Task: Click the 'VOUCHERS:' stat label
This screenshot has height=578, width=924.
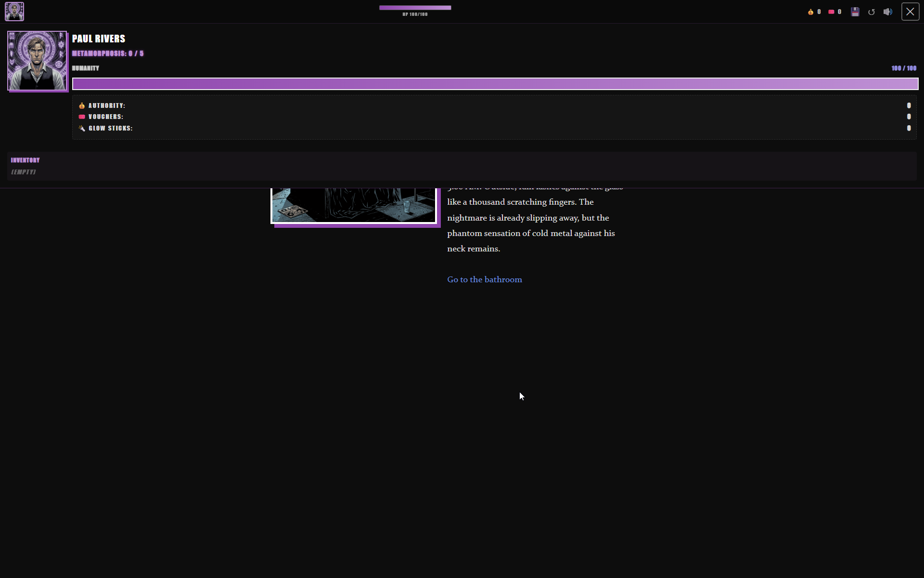Action: click(x=106, y=117)
